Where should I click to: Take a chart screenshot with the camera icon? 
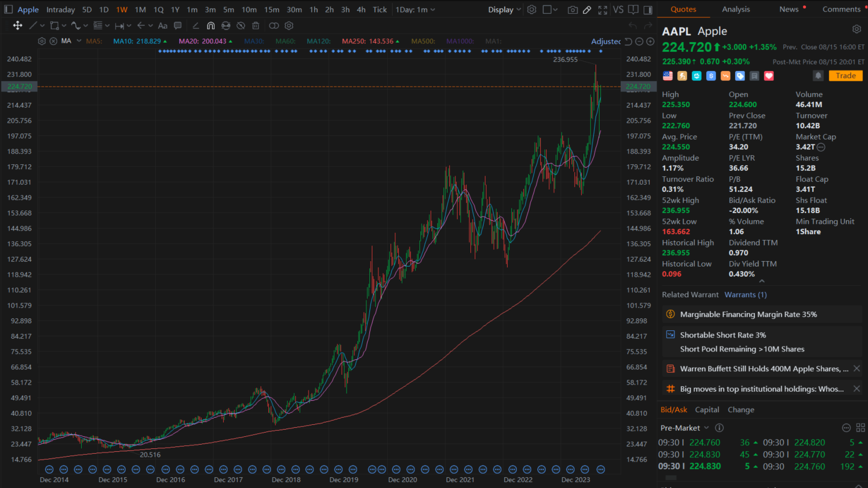coord(572,10)
